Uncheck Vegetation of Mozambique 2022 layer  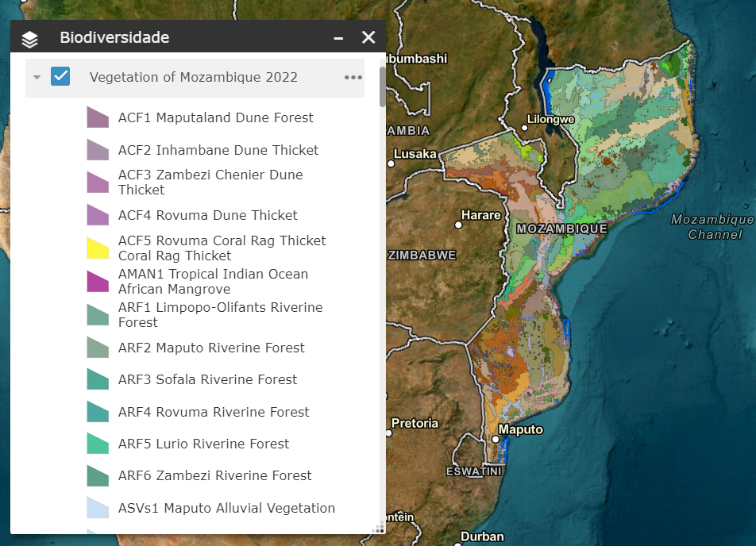60,77
